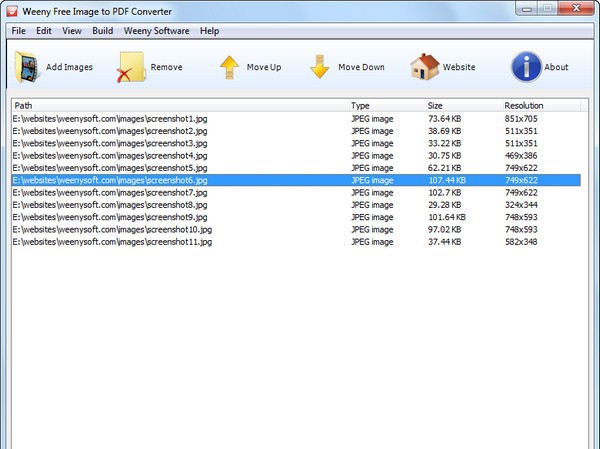Click the 38.69 KB size value
This screenshot has width=600, height=449.
pos(444,131)
